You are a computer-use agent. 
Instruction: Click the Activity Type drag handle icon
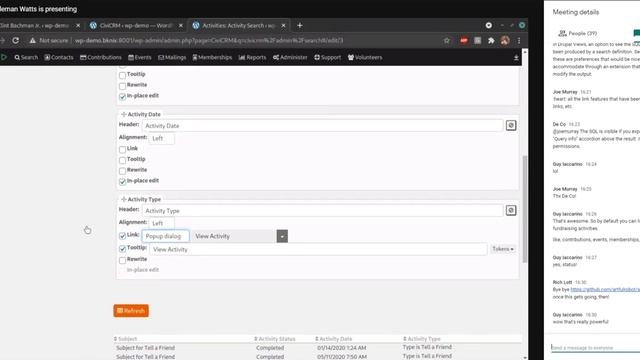tap(124, 199)
